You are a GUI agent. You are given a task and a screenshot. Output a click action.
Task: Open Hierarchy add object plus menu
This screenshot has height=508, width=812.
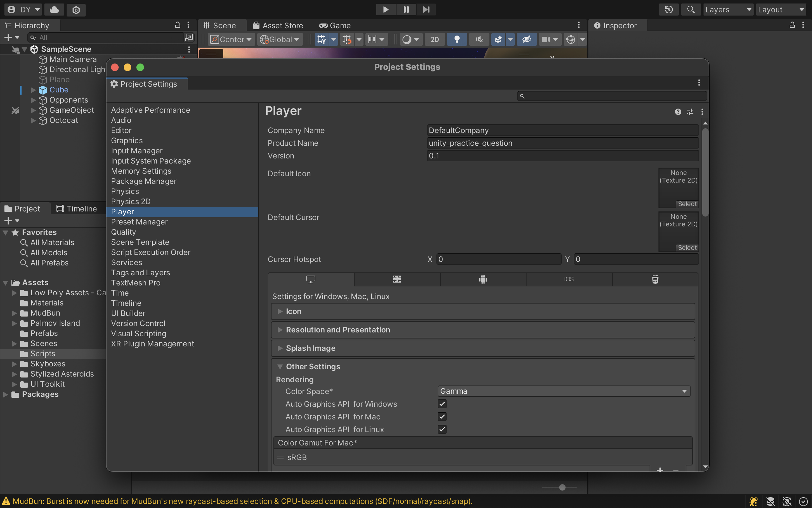coord(12,38)
